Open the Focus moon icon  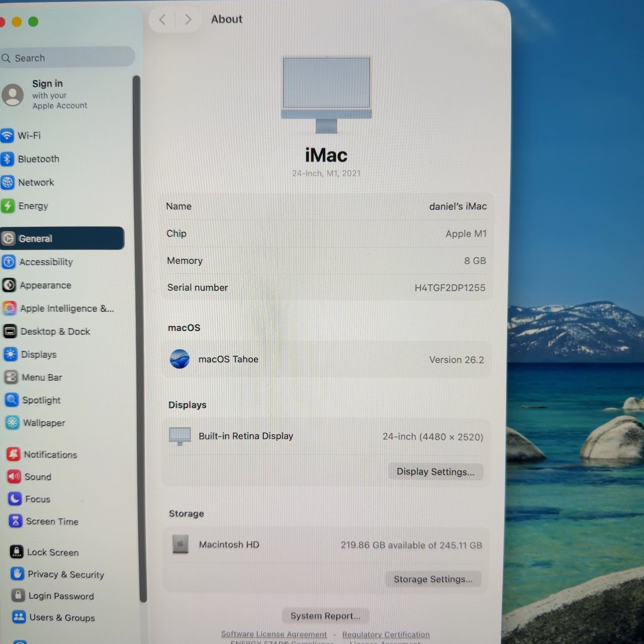[x=15, y=498]
